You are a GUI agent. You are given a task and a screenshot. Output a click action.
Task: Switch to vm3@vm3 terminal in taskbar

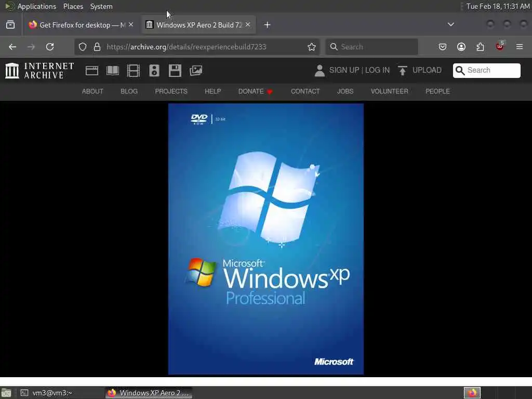[x=61, y=393]
